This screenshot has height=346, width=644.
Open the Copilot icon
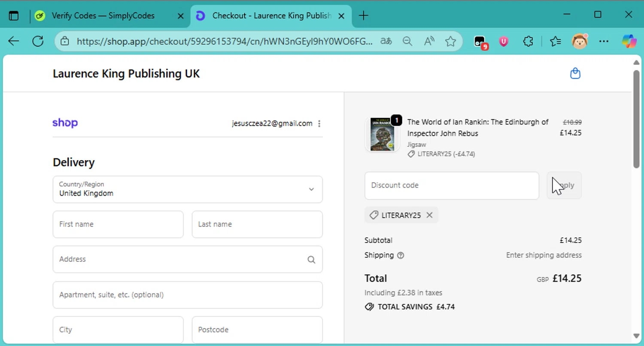[x=629, y=41]
